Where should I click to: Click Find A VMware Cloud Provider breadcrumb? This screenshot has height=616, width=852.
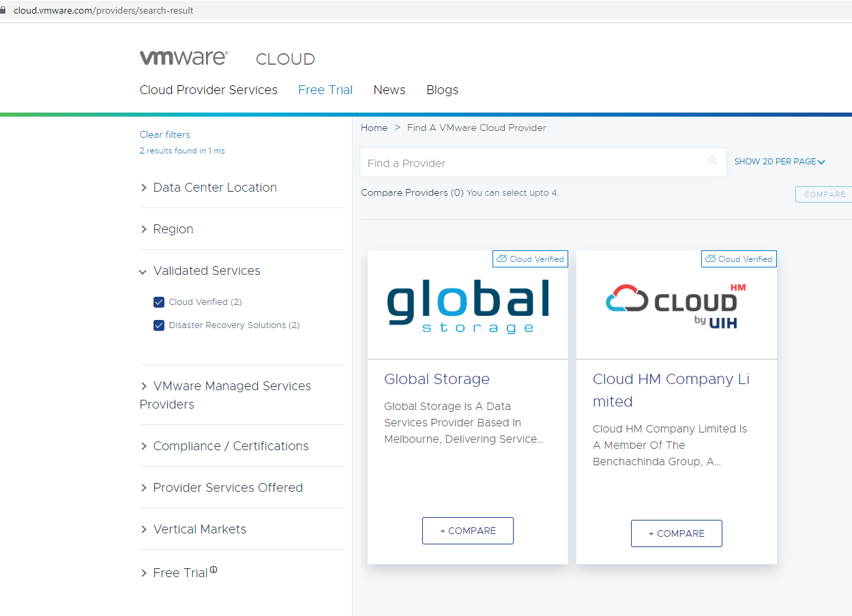pos(476,128)
